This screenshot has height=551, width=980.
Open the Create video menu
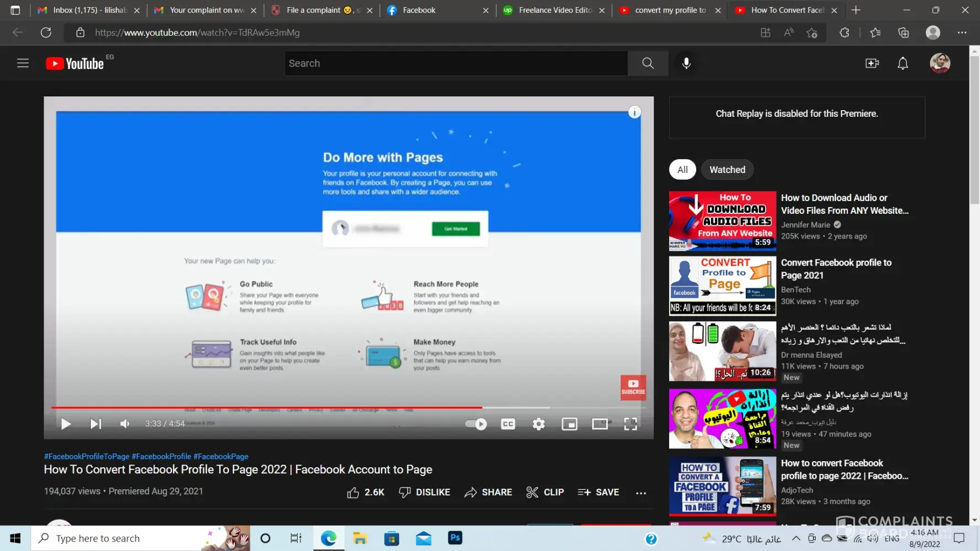click(x=872, y=63)
